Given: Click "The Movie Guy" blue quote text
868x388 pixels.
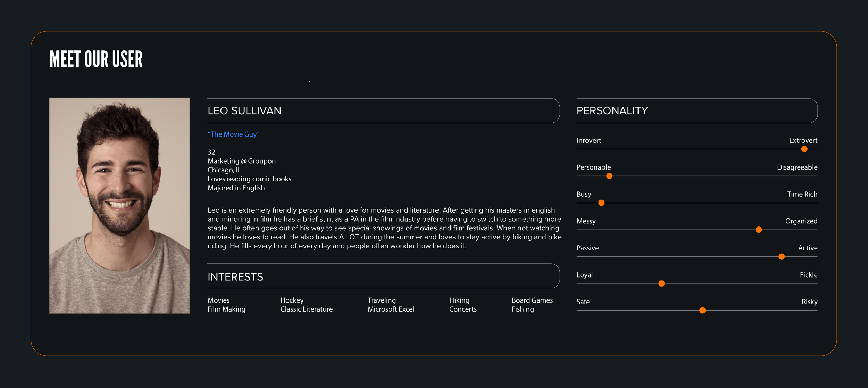Looking at the screenshot, I should (x=233, y=134).
